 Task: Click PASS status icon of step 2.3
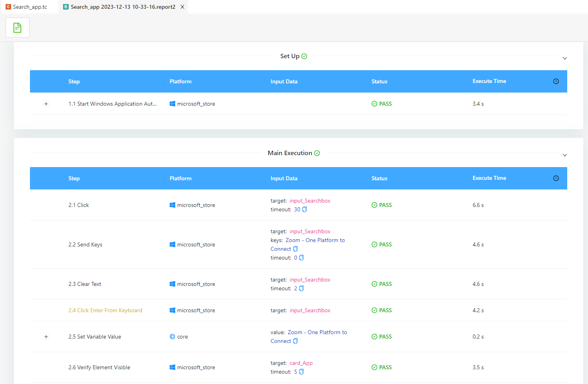pyautogui.click(x=374, y=284)
